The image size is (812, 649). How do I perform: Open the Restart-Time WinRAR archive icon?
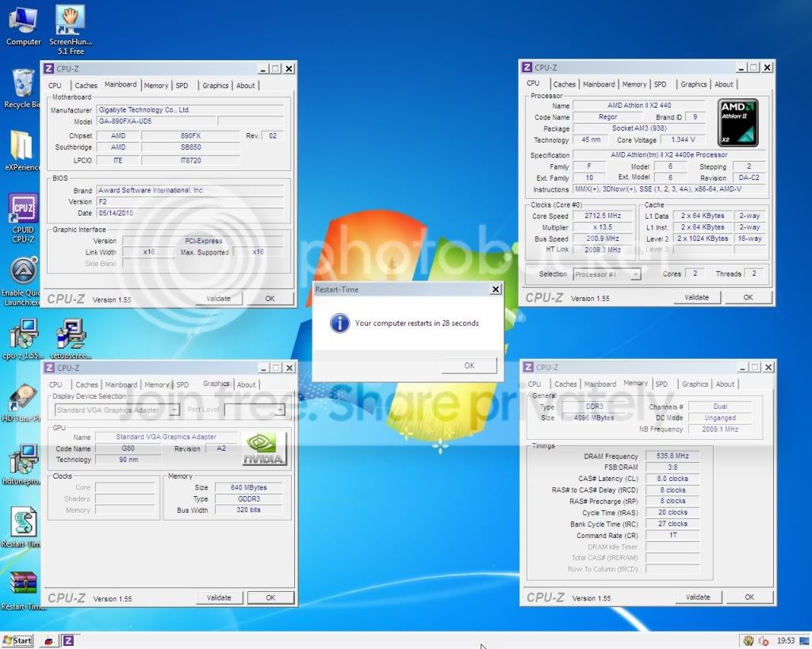click(x=23, y=590)
